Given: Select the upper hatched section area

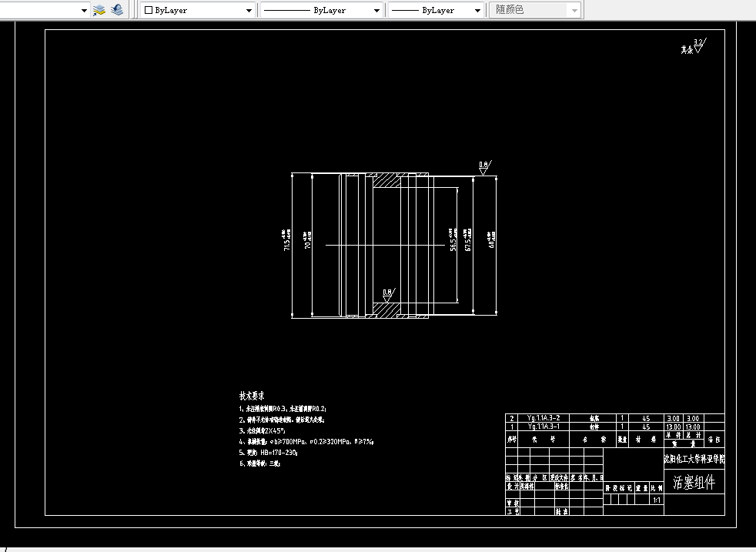Looking at the screenshot, I should coord(386,180).
